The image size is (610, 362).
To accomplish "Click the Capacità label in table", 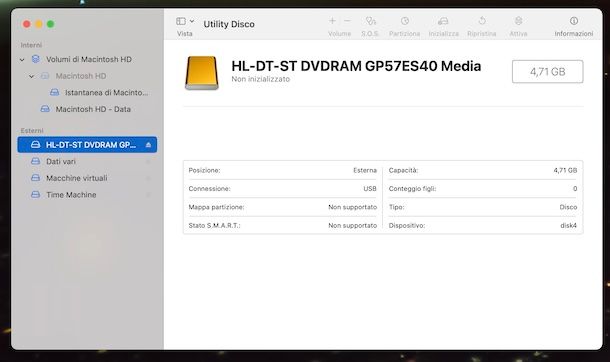I will [x=403, y=170].
